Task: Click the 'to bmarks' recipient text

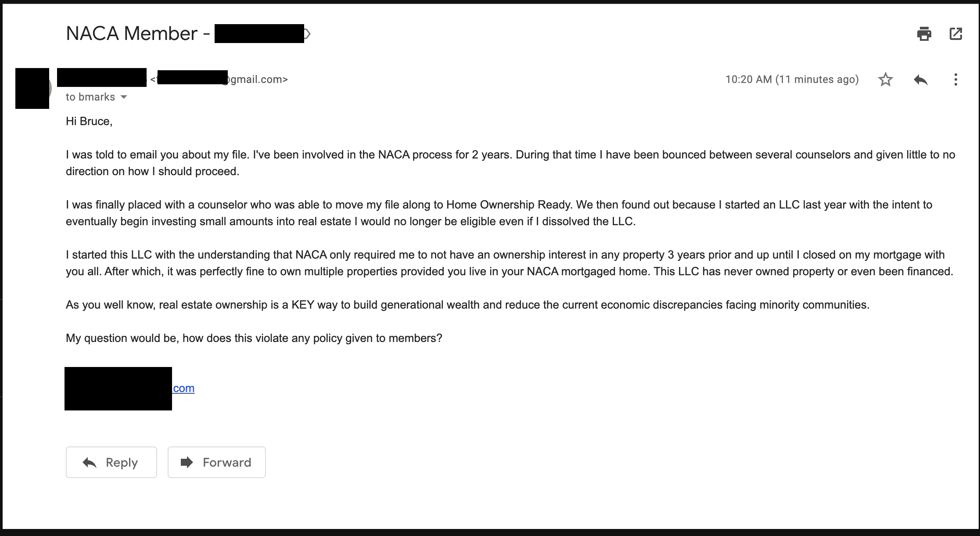Action: [90, 97]
